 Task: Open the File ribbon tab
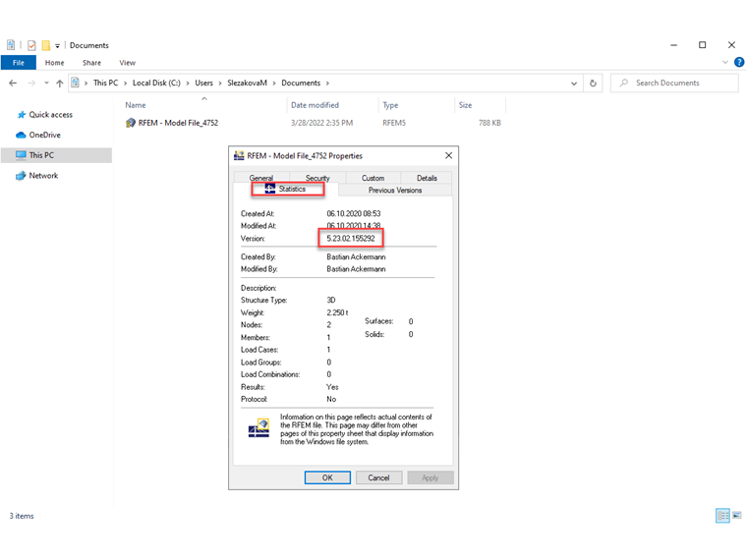(18, 63)
